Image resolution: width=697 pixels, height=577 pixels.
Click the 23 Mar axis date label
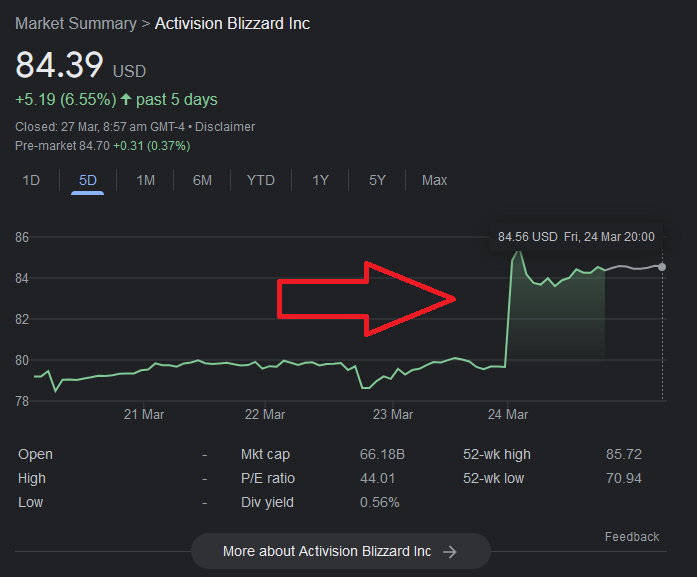(x=393, y=415)
